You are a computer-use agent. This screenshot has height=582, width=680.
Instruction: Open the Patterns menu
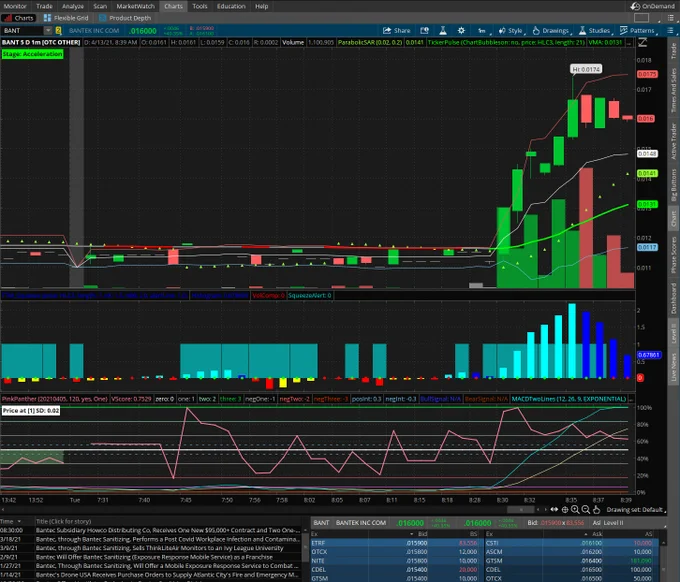(638, 30)
